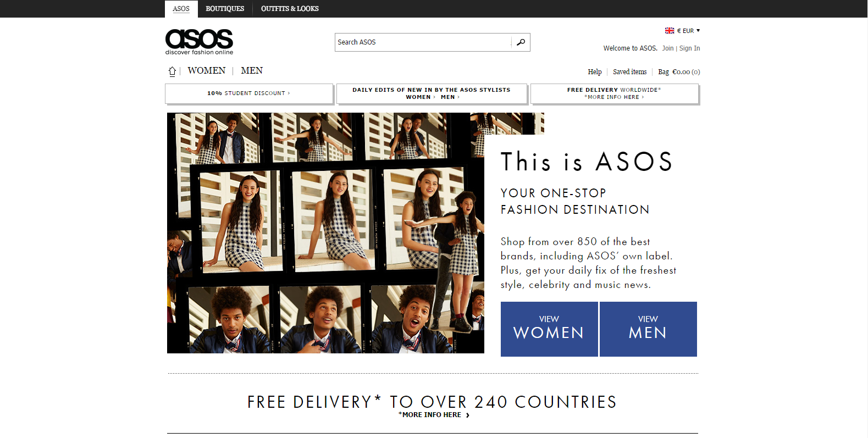Click the hero photo collage image

tap(325, 233)
